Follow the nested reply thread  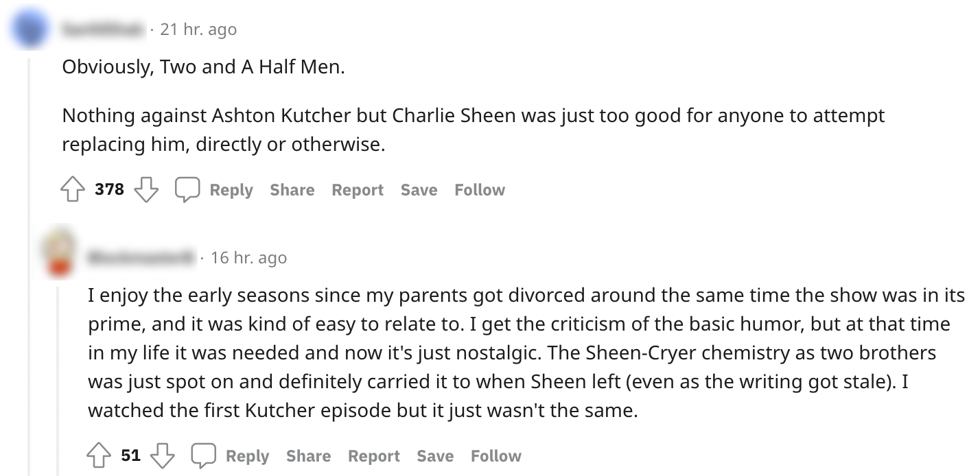point(495,456)
